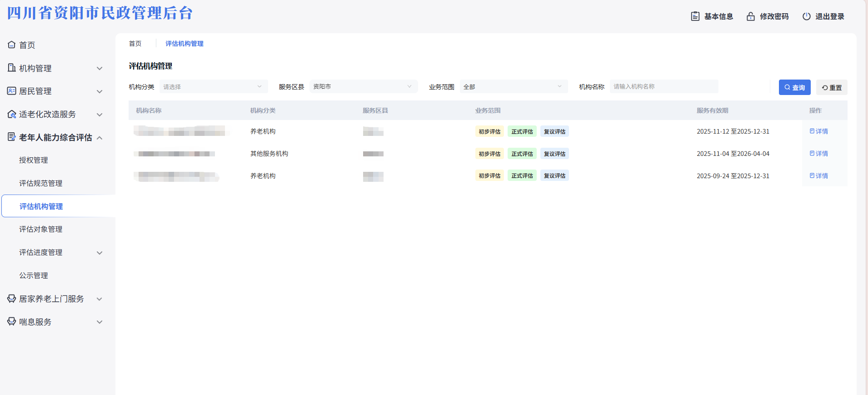
Task: Open the 服务区县 dropdown showing 资阳市
Action: point(363,87)
